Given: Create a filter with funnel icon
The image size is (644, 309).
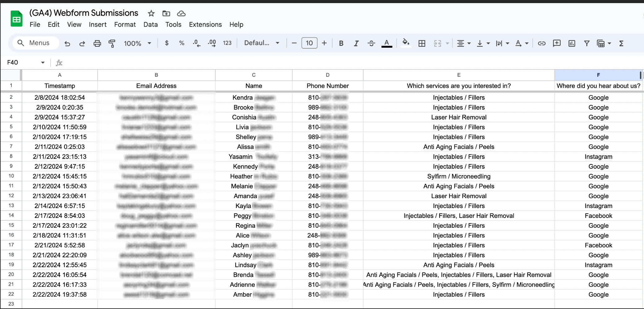Looking at the screenshot, I should 586,43.
